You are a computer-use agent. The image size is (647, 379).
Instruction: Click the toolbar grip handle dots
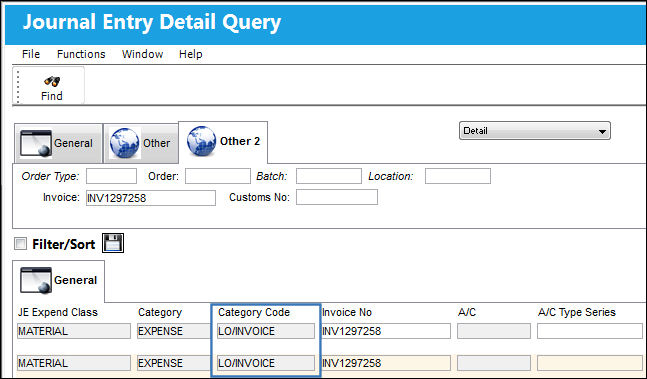(18, 86)
